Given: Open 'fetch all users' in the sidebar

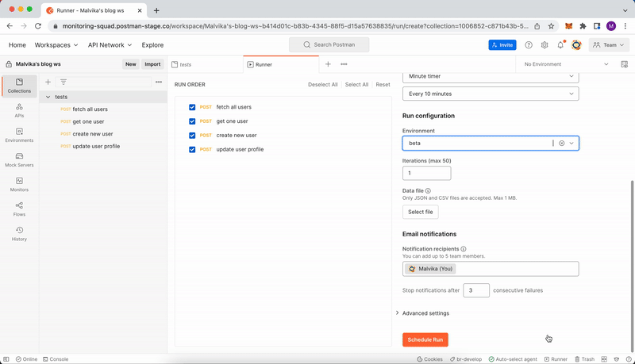Looking at the screenshot, I should click(x=90, y=109).
